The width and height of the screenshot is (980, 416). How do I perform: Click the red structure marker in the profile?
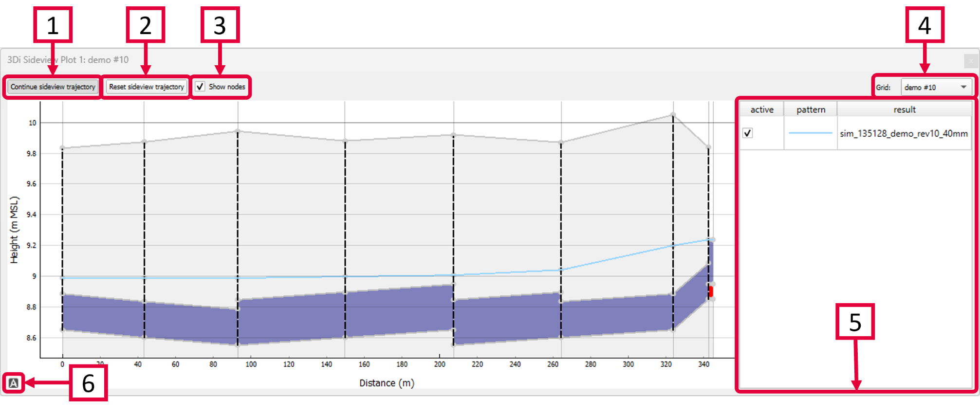[711, 291]
